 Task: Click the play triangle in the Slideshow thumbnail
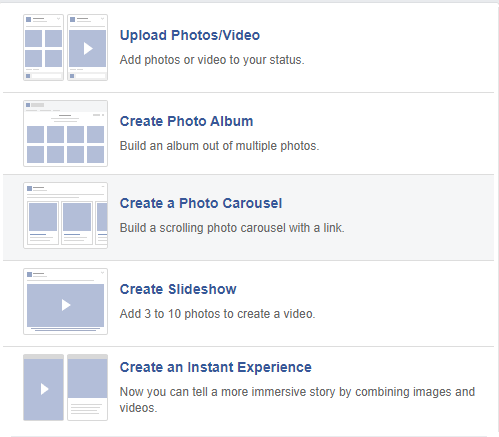(x=66, y=305)
